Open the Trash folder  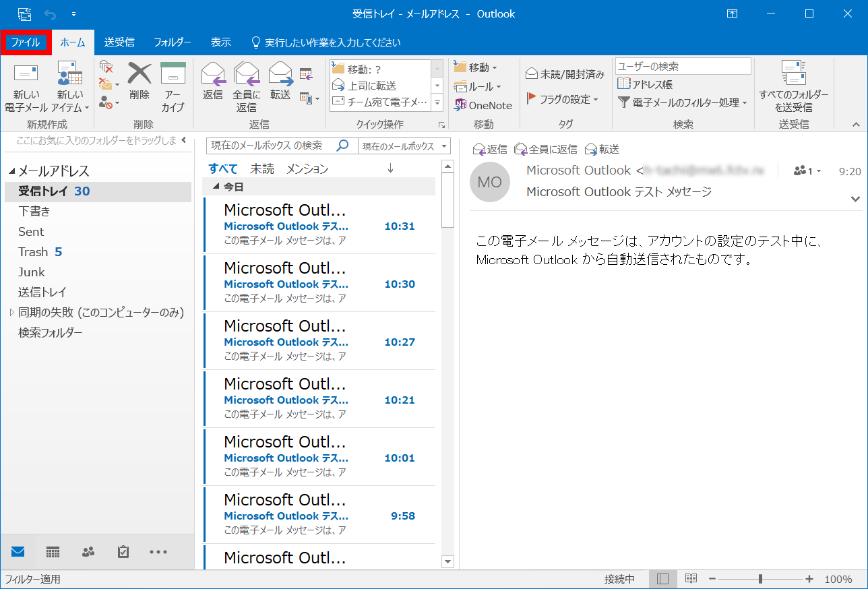[x=98, y=252]
